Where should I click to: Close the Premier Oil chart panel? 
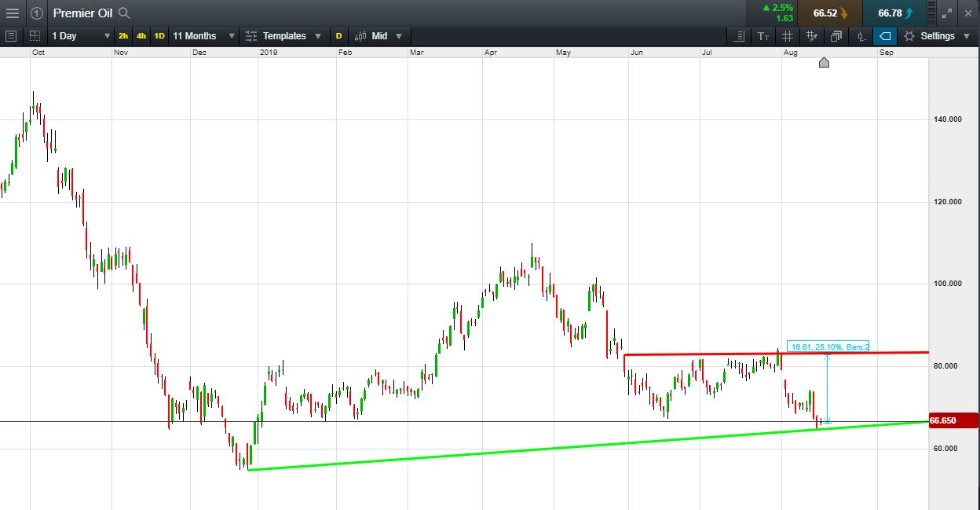click(x=968, y=13)
